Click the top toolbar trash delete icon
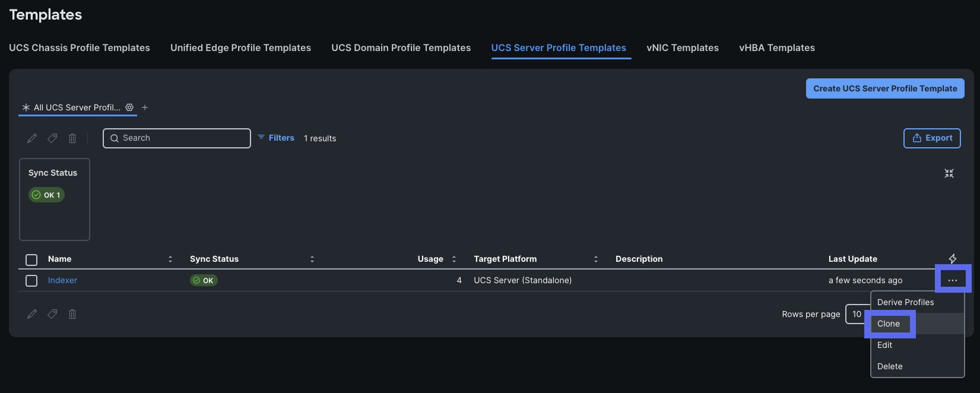 72,138
